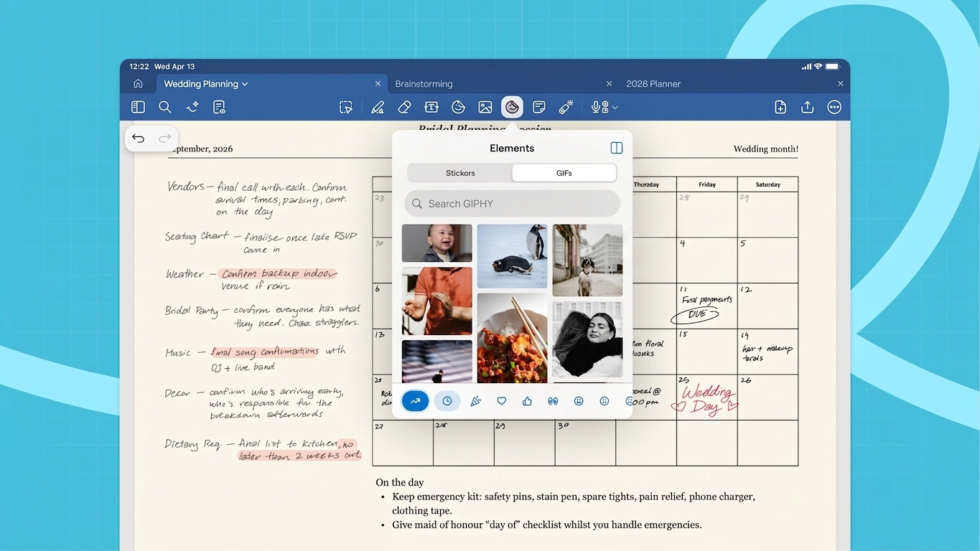Focus the Search GIPHY field
The image size is (980, 551).
(x=512, y=204)
